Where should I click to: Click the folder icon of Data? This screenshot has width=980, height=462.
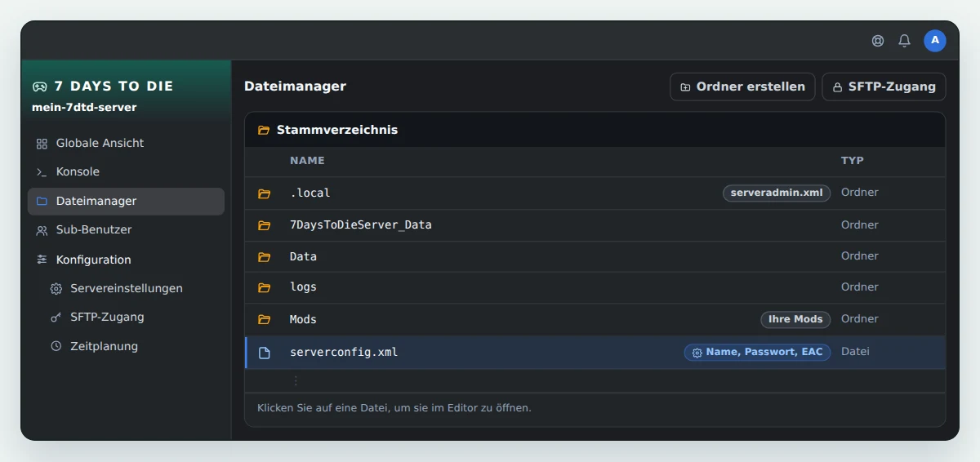[x=264, y=257]
